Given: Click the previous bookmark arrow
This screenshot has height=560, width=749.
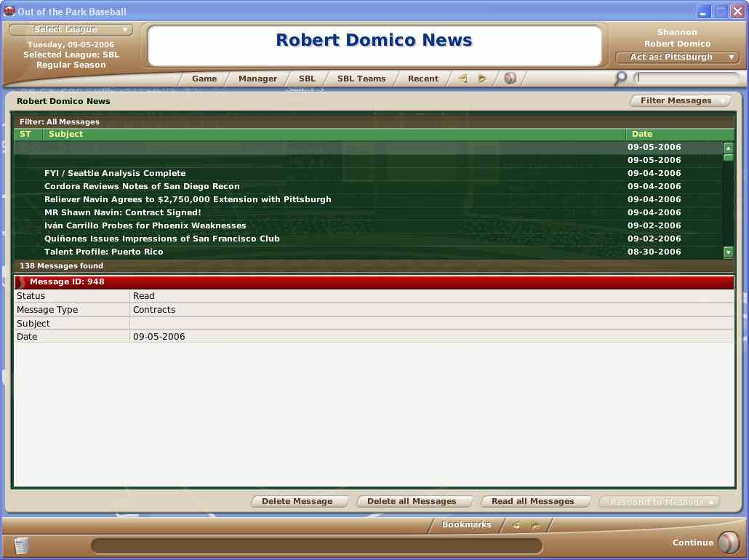Looking at the screenshot, I should coord(516,525).
